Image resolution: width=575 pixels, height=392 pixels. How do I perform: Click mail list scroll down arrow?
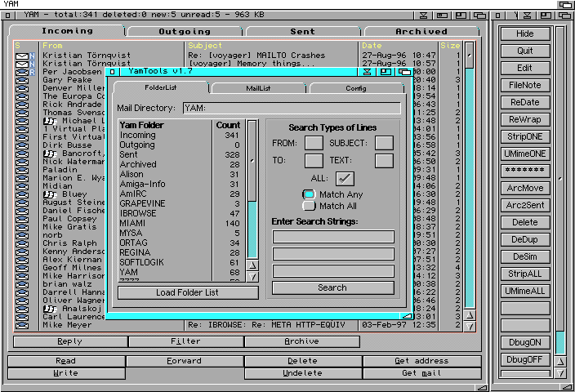click(470, 327)
